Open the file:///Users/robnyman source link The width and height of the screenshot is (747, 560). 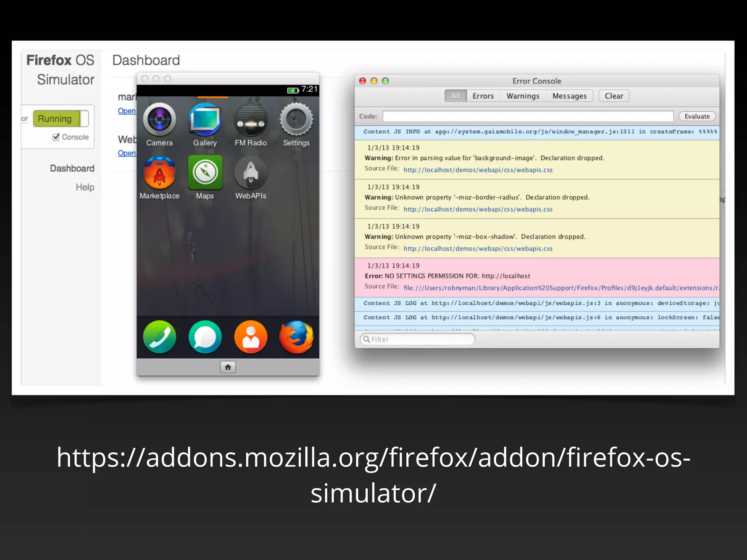coord(561,288)
